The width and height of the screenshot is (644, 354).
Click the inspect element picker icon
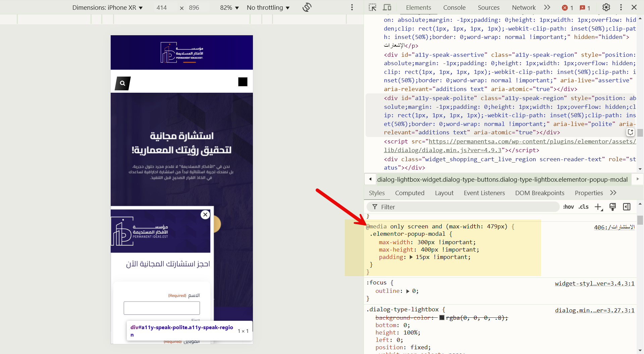372,7
